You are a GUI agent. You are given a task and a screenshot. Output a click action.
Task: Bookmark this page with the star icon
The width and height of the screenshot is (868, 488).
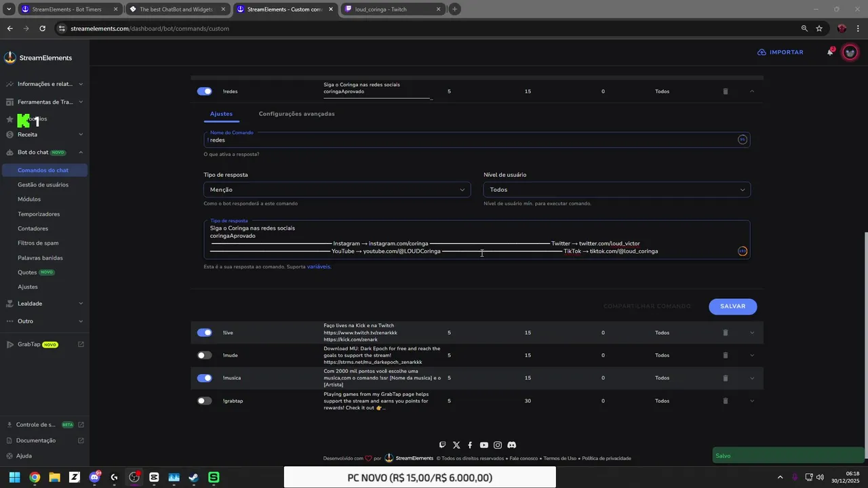point(819,28)
